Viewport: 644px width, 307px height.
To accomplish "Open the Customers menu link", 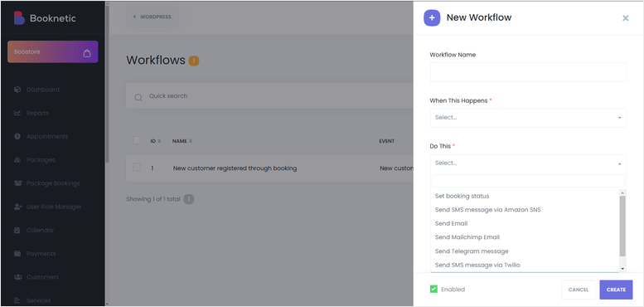I will pyautogui.click(x=43, y=277).
